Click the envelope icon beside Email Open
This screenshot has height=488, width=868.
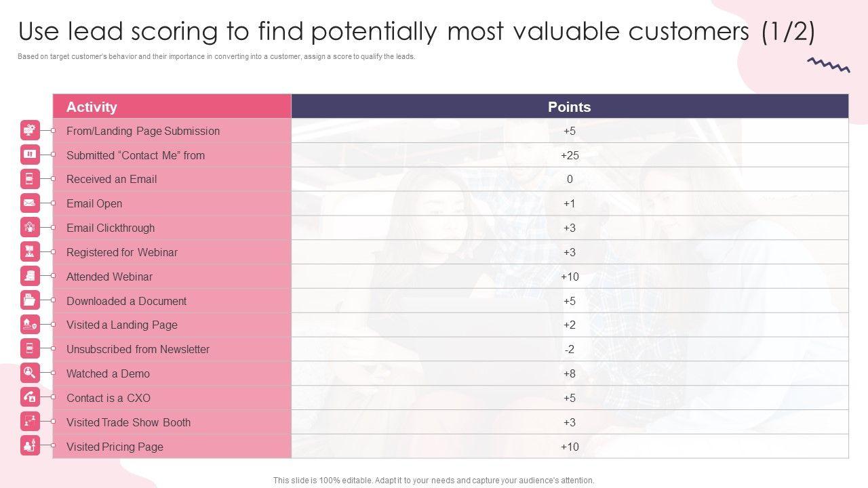[x=30, y=203]
